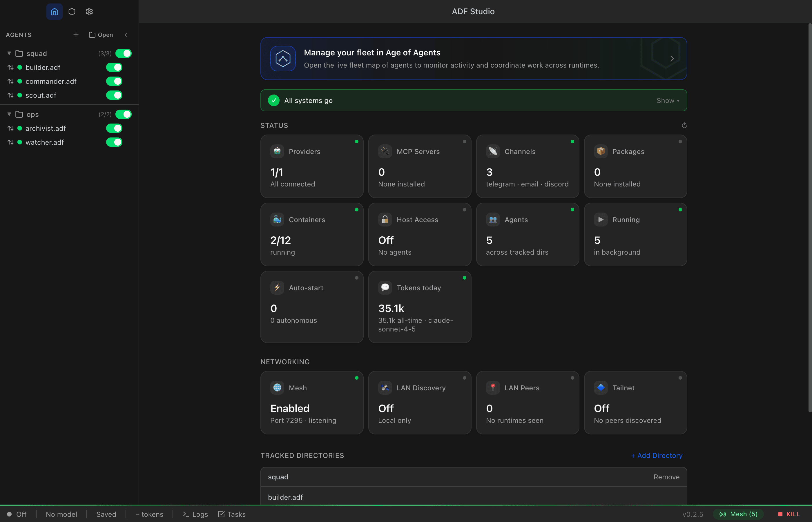
Task: Click the MCP Servers plug icon
Action: point(385,151)
